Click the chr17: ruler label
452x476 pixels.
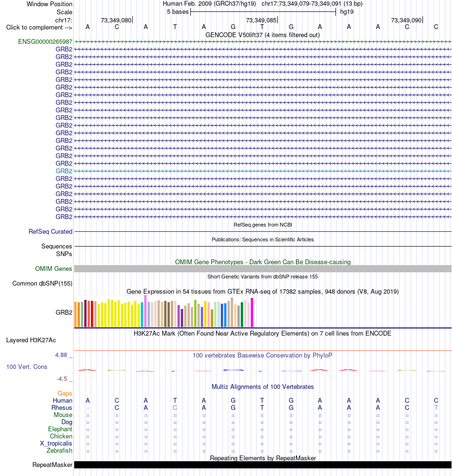[64, 20]
